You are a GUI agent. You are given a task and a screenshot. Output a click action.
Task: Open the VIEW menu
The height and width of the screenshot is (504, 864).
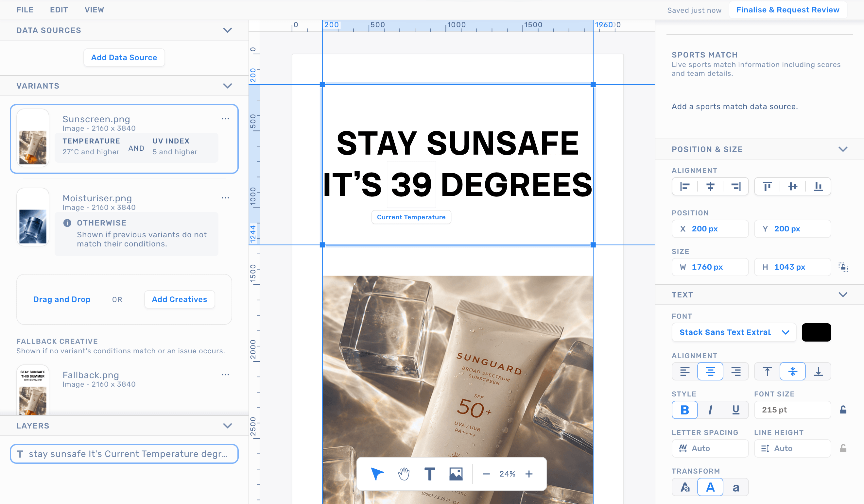pyautogui.click(x=94, y=9)
